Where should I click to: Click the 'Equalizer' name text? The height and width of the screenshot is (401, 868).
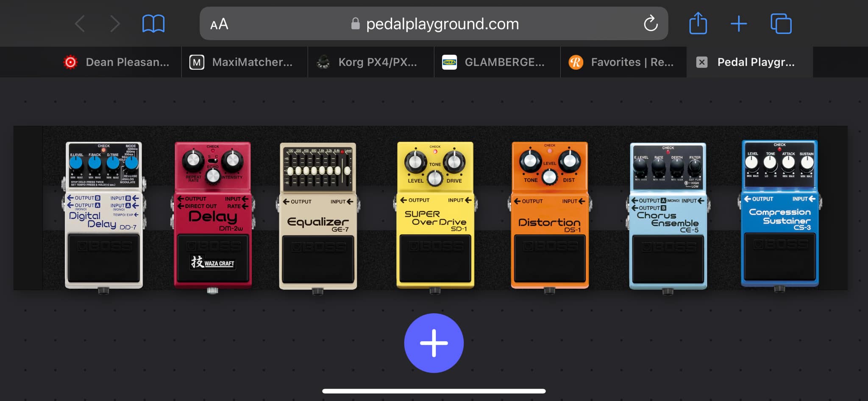[x=318, y=222]
